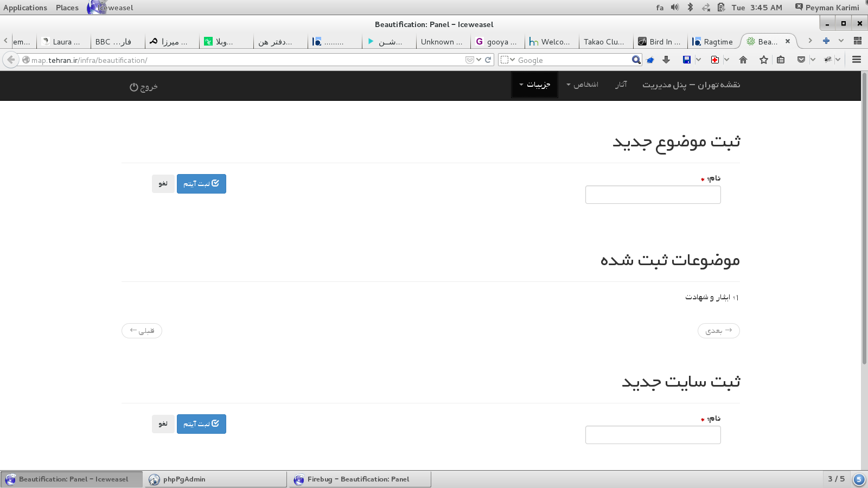Switch to the gooya tab
868x488 pixels.
tap(497, 42)
